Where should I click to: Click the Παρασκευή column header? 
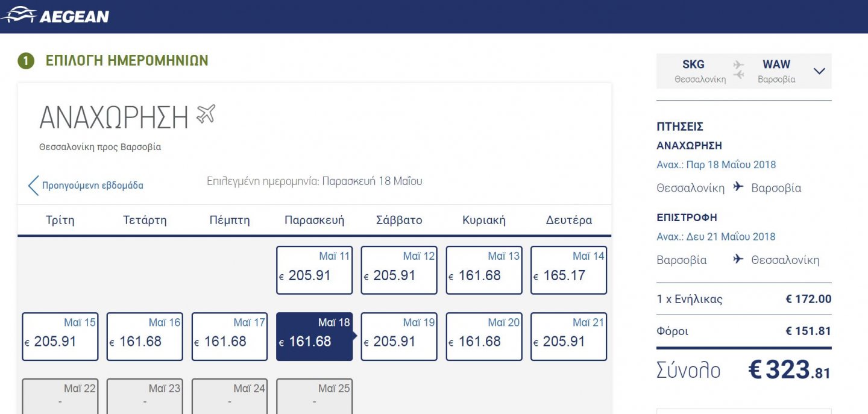coord(314,220)
